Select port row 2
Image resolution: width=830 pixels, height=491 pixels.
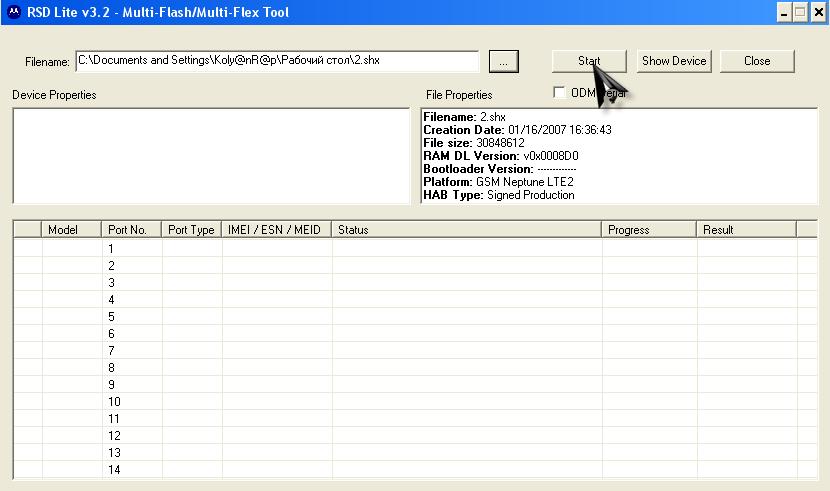415,265
